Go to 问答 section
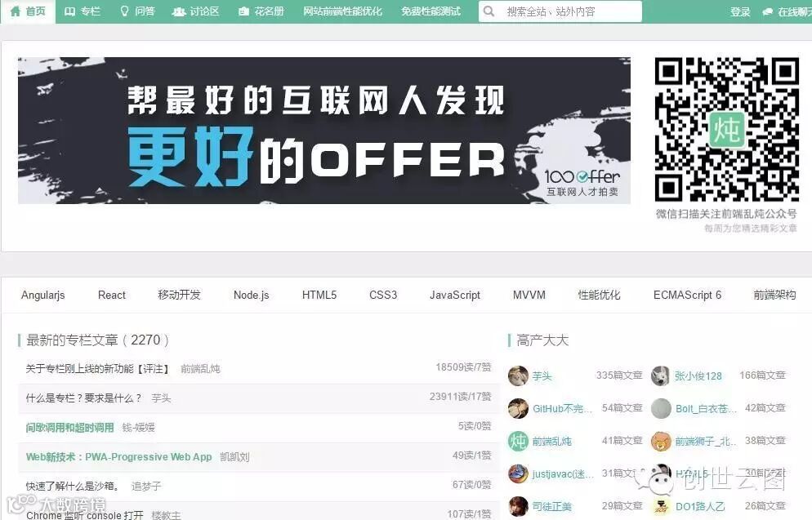This screenshot has height=520, width=812. click(x=137, y=11)
